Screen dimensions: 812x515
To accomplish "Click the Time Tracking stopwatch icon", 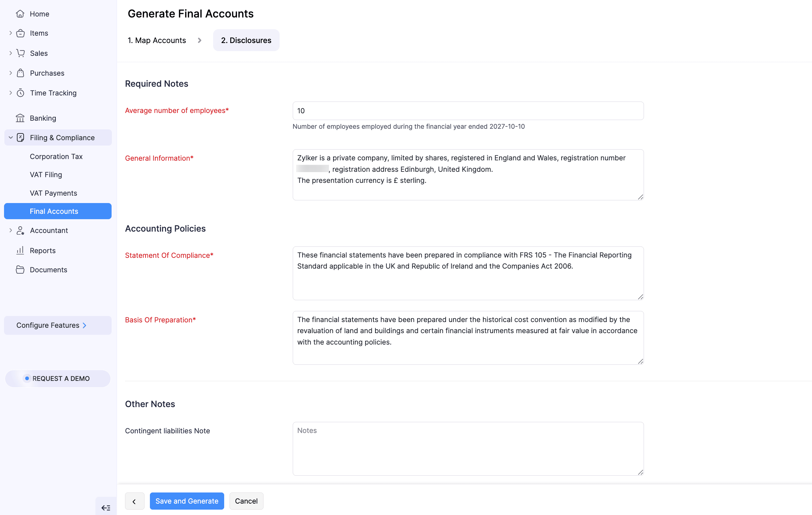I will [21, 93].
